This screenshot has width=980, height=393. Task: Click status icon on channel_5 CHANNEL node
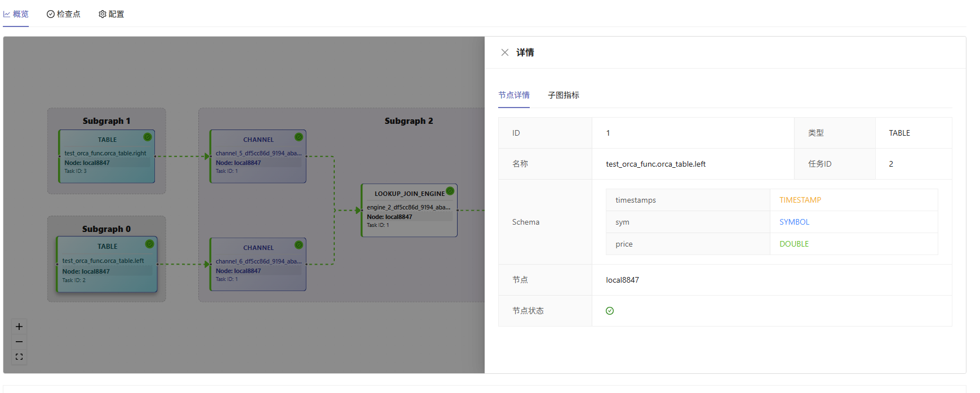[x=299, y=137]
